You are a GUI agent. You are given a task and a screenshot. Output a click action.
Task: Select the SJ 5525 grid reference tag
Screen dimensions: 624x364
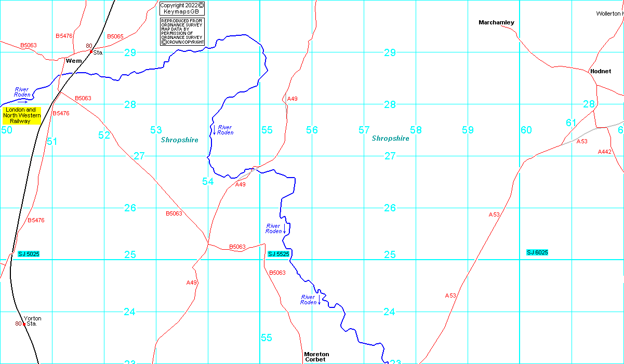pyautogui.click(x=278, y=254)
